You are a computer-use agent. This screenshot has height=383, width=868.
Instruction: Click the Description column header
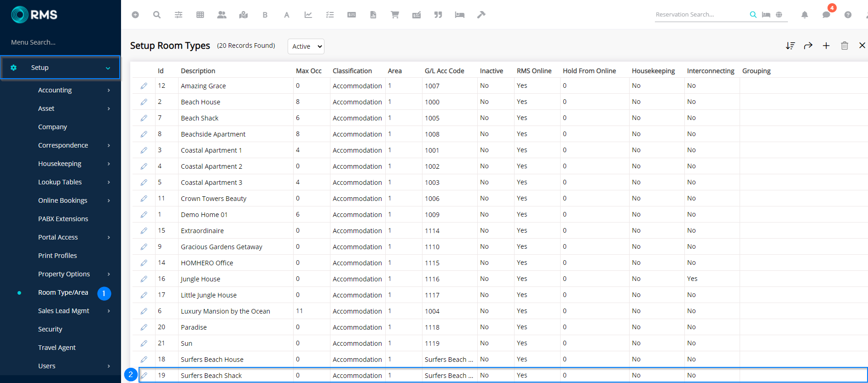pyautogui.click(x=198, y=71)
